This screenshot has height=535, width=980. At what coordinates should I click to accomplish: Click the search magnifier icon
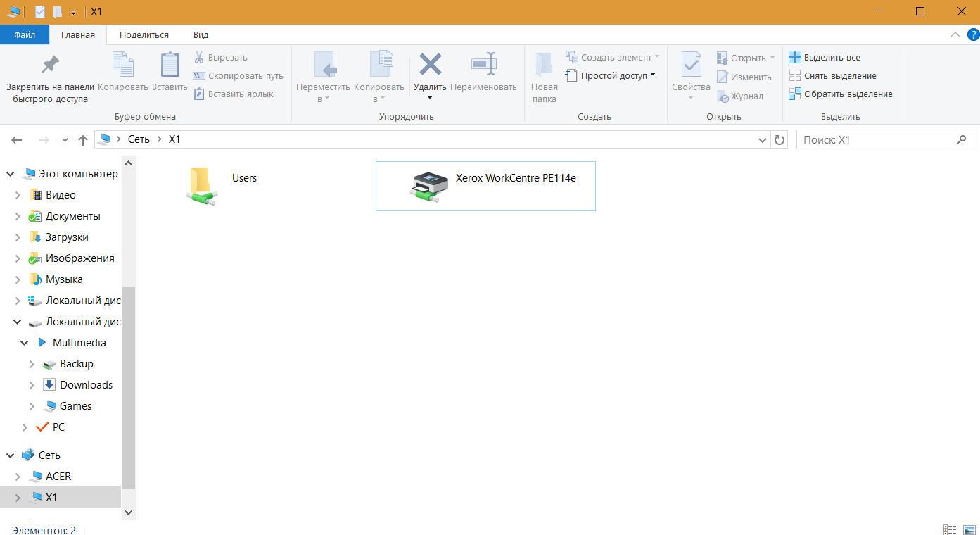pos(962,140)
